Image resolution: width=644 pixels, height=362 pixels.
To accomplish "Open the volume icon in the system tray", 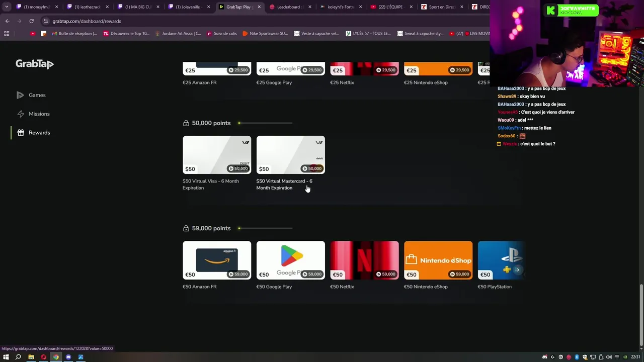I will [609, 357].
